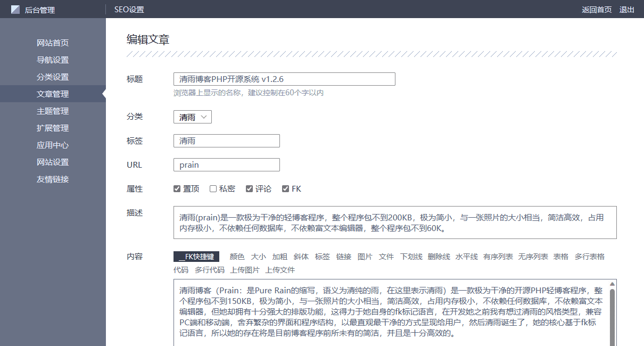Insert 有序列表 ordered list
The image size is (644, 346).
(x=498, y=257)
